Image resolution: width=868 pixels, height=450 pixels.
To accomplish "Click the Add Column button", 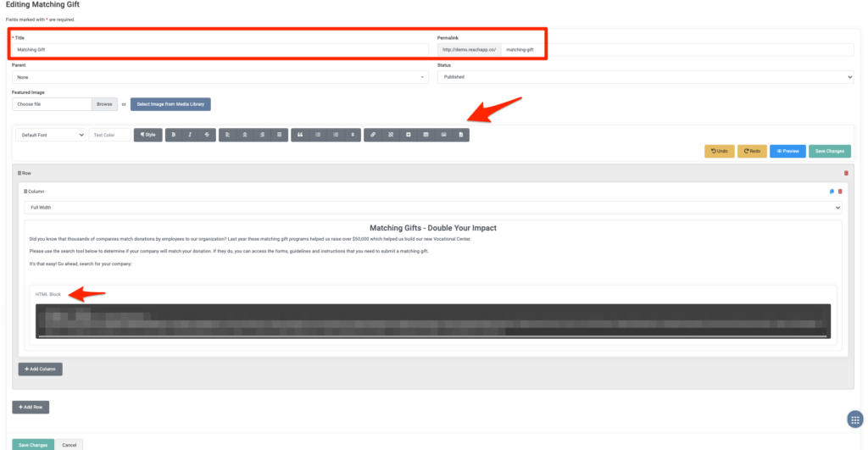I will [x=41, y=369].
